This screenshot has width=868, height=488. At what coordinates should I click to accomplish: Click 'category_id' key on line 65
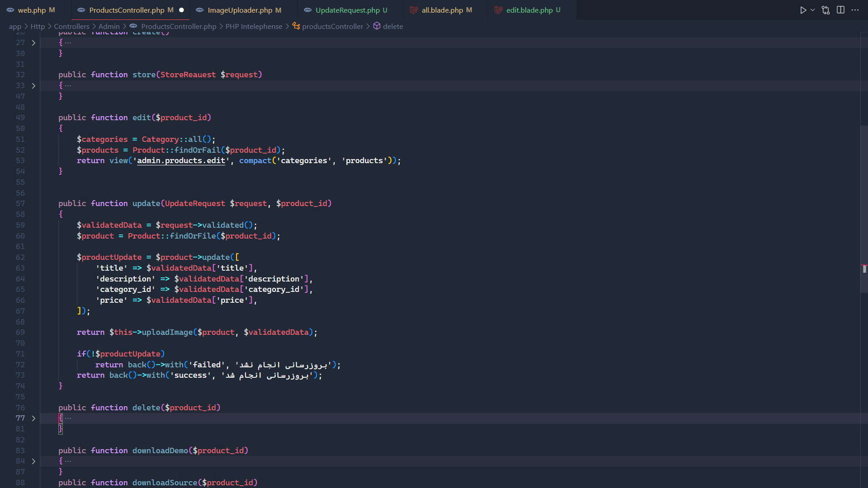point(125,290)
